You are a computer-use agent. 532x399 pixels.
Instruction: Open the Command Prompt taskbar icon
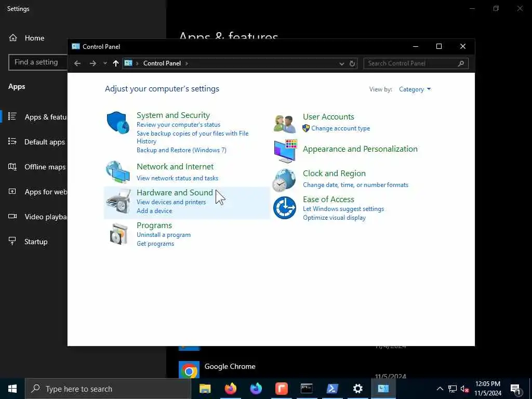pyautogui.click(x=307, y=389)
